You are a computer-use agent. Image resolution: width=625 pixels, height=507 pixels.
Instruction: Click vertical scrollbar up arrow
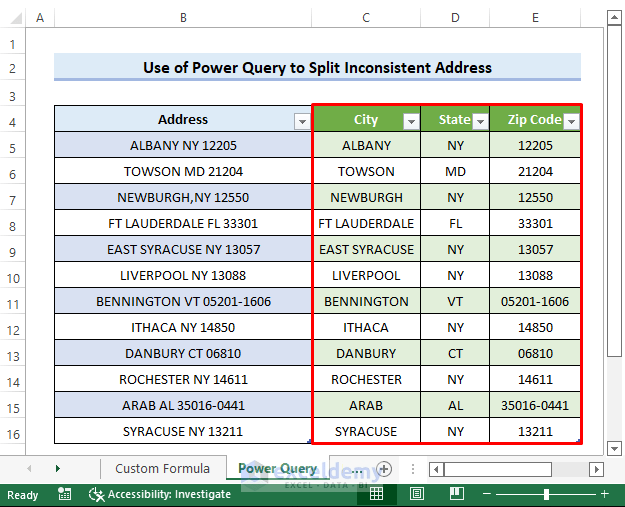tap(614, 18)
